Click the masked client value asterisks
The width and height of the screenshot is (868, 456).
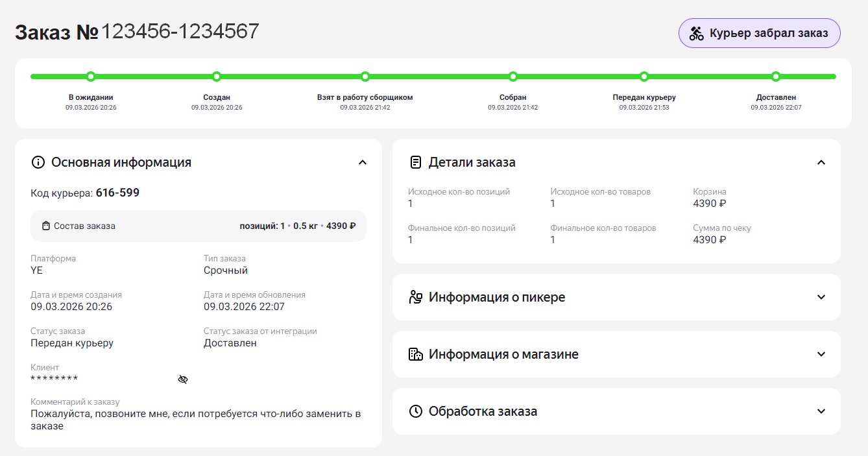54,379
